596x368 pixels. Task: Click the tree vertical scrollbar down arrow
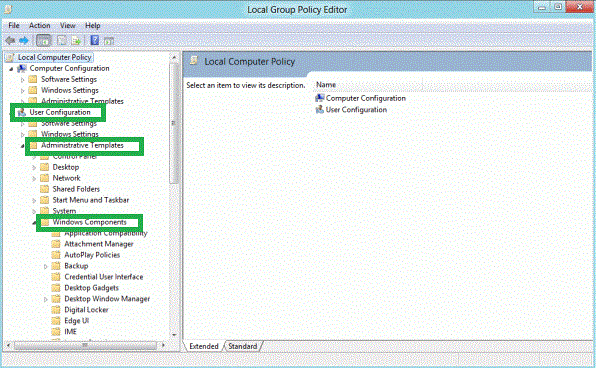pos(174,335)
